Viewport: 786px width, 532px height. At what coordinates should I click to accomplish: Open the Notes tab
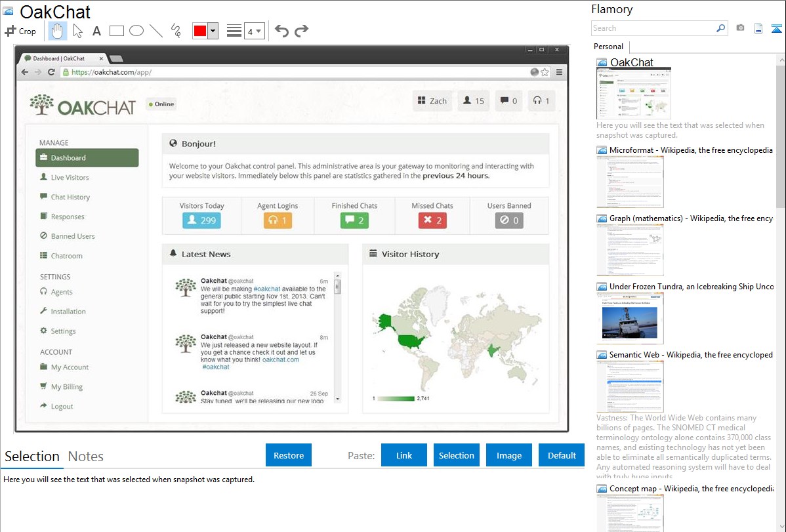86,457
